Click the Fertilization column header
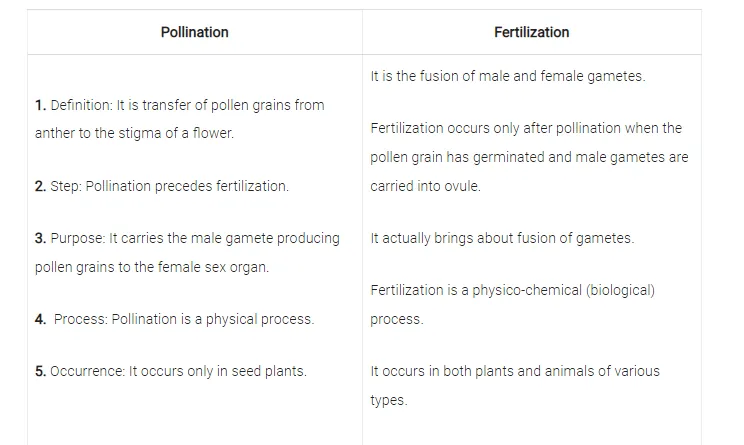744x445 pixels. pyautogui.click(x=531, y=32)
